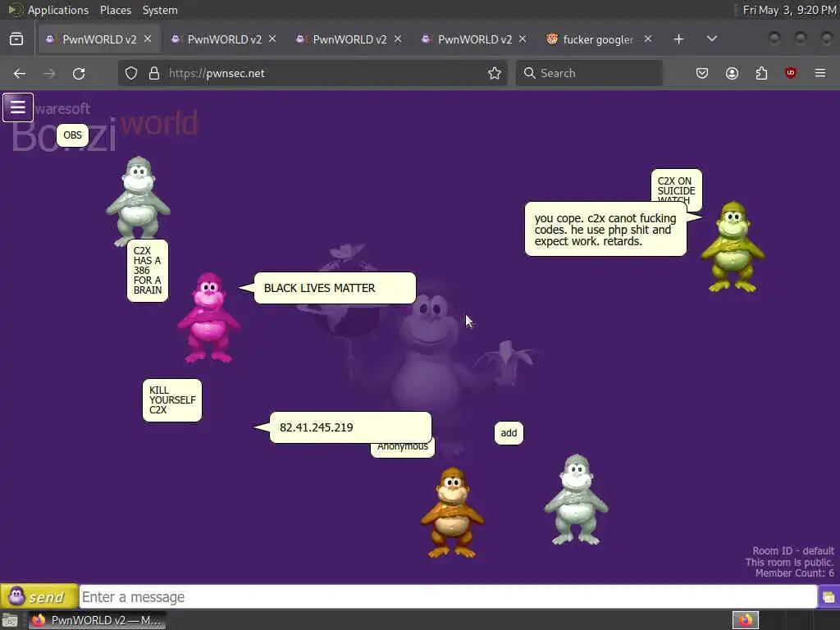Image resolution: width=840 pixels, height=630 pixels.
Task: Click the chat log icon beside message box
Action: 829,596
